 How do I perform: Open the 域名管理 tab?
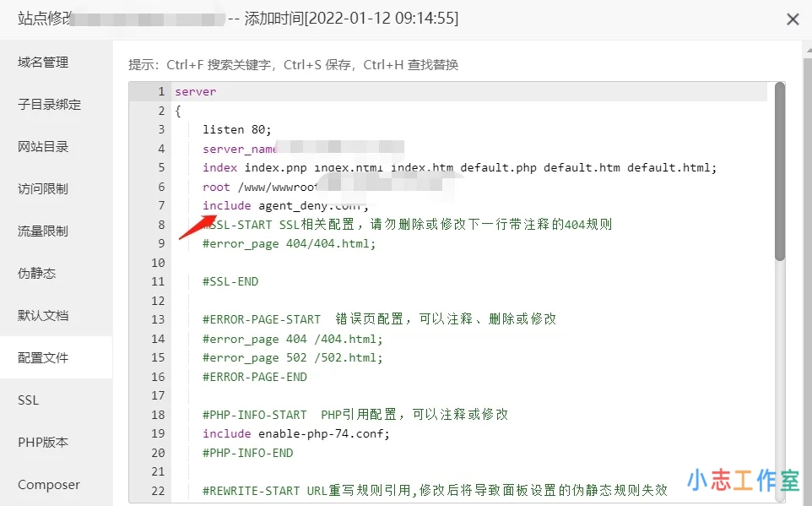pyautogui.click(x=43, y=63)
